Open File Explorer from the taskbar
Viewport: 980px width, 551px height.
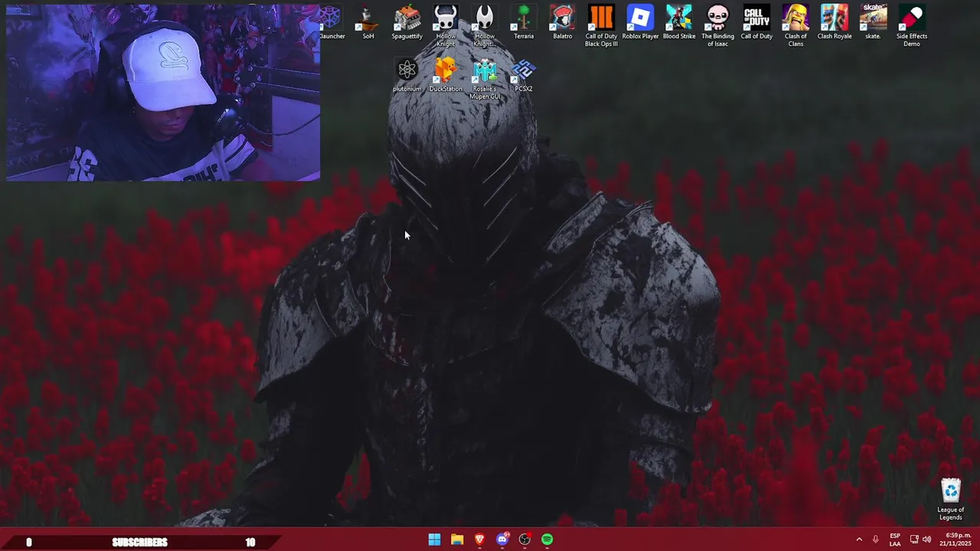click(457, 540)
